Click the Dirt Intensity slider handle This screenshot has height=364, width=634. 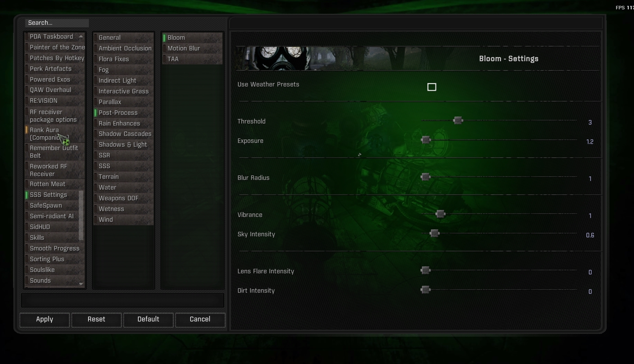[x=425, y=290]
